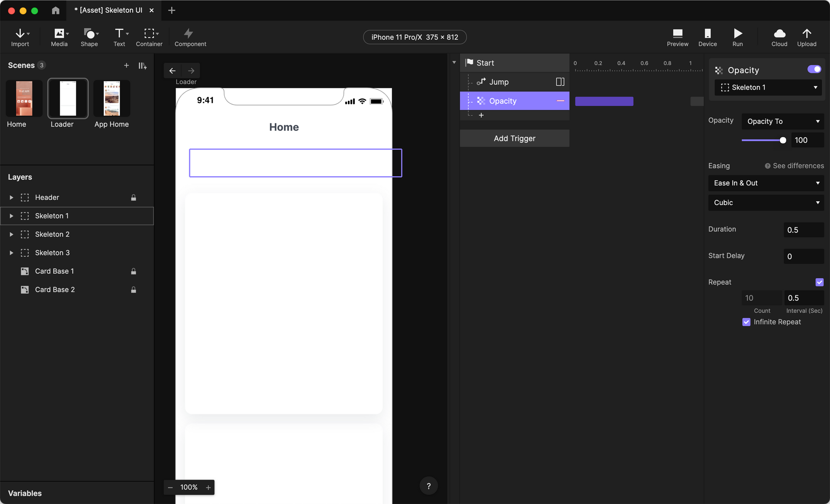This screenshot has width=830, height=504.
Task: Click the Add Trigger button
Action: coord(514,138)
